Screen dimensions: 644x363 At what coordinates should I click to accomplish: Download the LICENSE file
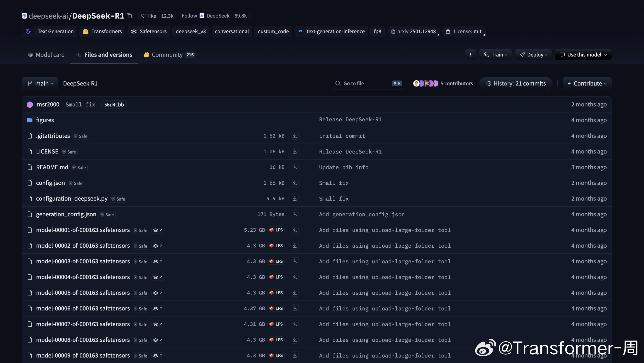(295, 151)
